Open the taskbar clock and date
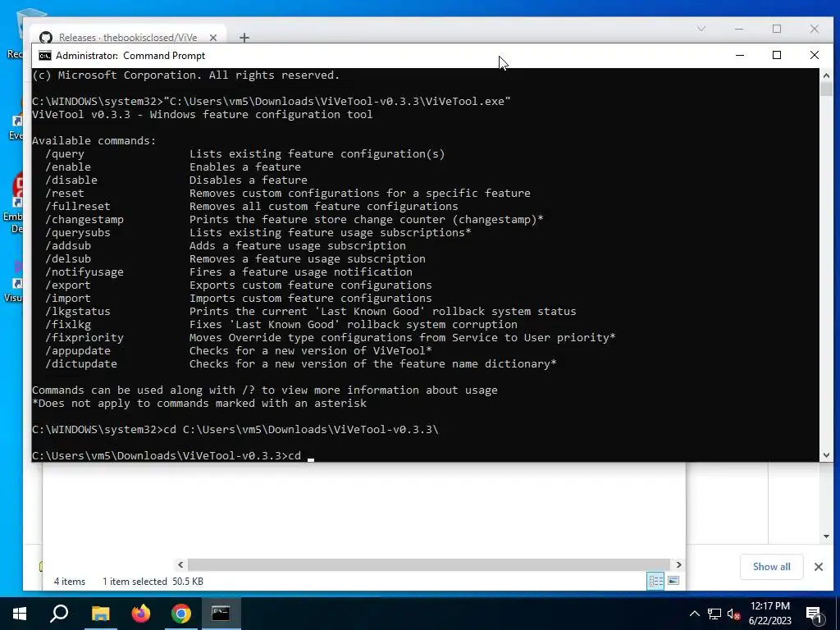Image resolution: width=840 pixels, height=630 pixels. click(769, 614)
